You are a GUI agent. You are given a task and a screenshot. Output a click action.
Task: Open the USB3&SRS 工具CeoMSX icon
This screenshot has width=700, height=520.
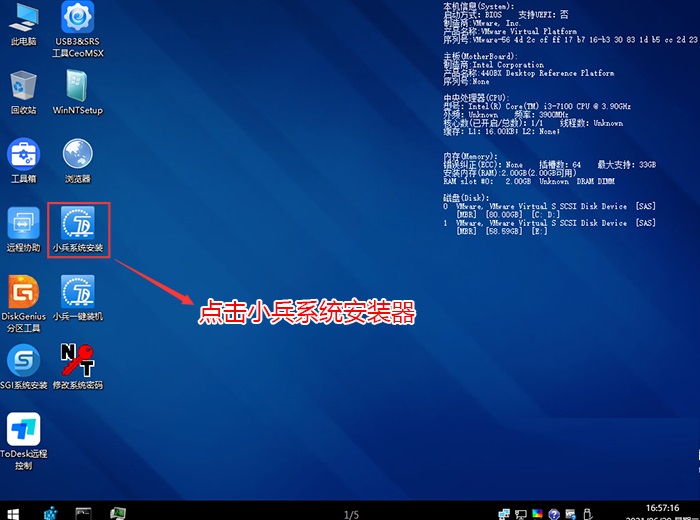coord(78,29)
